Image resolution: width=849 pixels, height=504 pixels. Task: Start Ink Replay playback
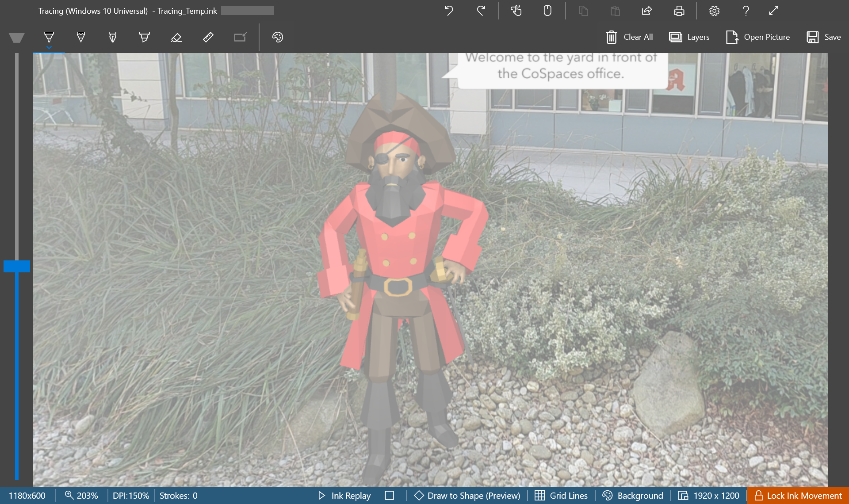click(344, 496)
